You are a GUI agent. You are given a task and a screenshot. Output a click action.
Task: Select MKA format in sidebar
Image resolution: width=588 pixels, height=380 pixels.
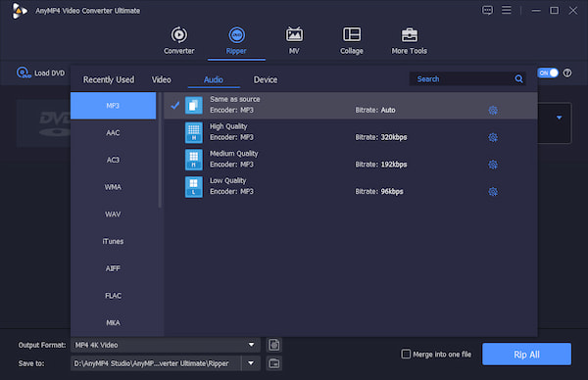113,322
